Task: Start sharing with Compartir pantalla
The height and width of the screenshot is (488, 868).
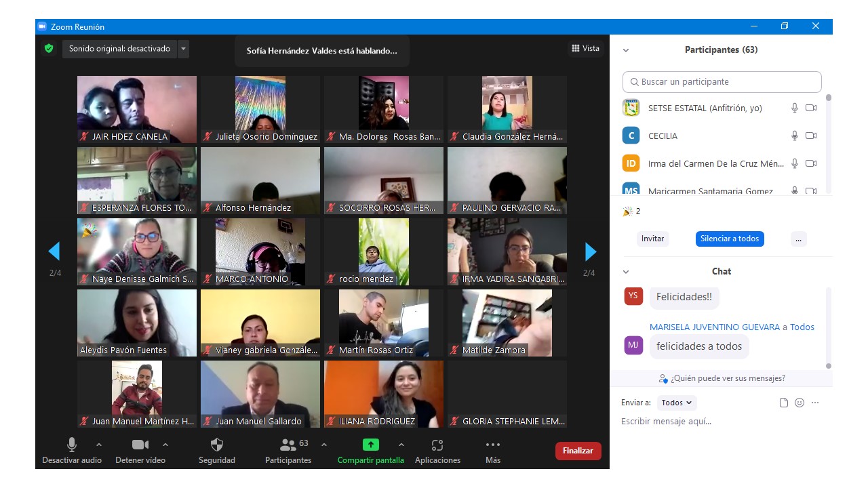Action: click(371, 451)
